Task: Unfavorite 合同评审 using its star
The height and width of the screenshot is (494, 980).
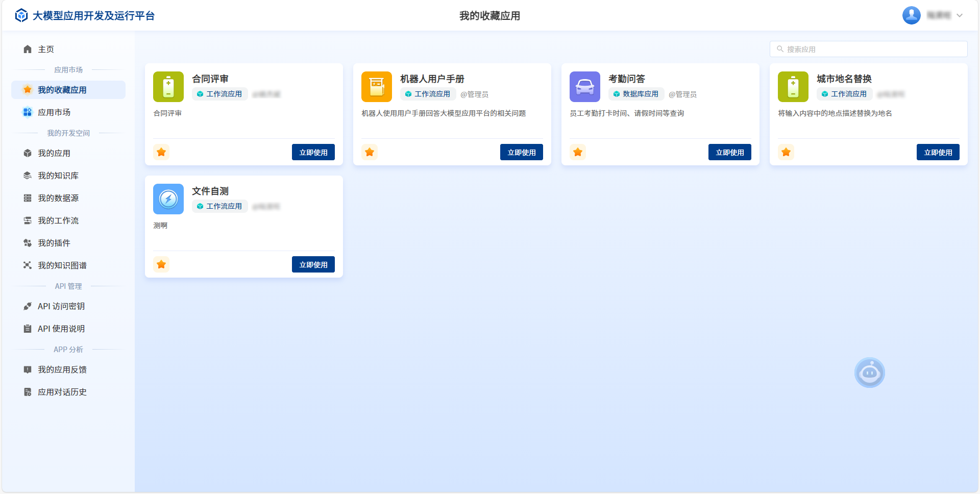Action: pos(161,152)
